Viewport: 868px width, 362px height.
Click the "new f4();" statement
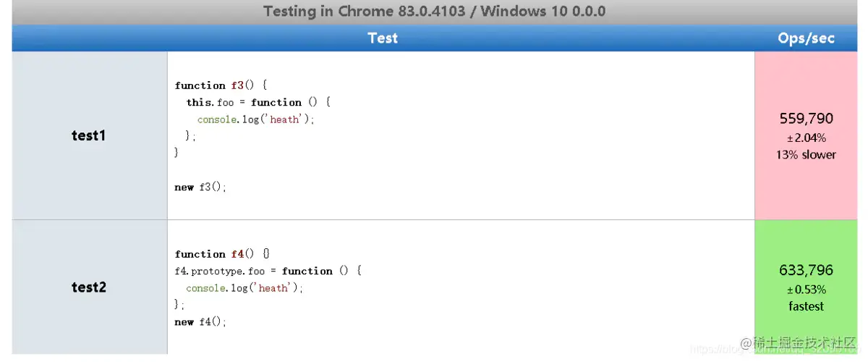tap(200, 322)
